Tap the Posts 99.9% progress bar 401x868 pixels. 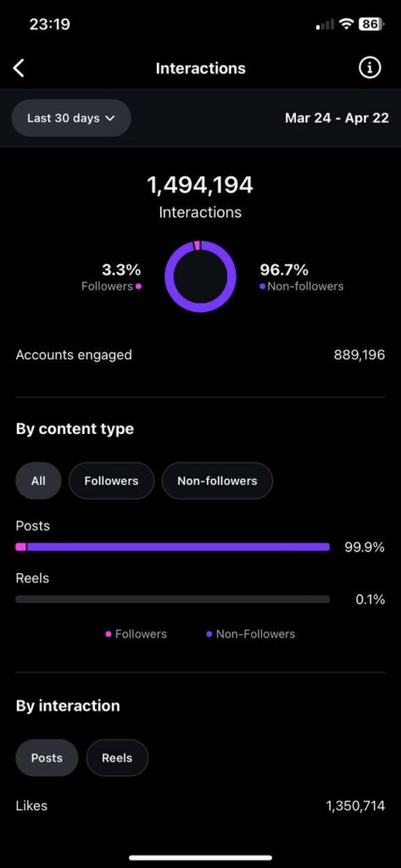(x=173, y=547)
